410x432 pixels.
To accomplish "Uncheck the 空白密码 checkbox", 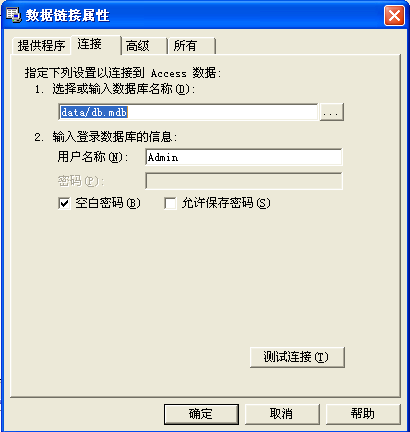I will 64,203.
